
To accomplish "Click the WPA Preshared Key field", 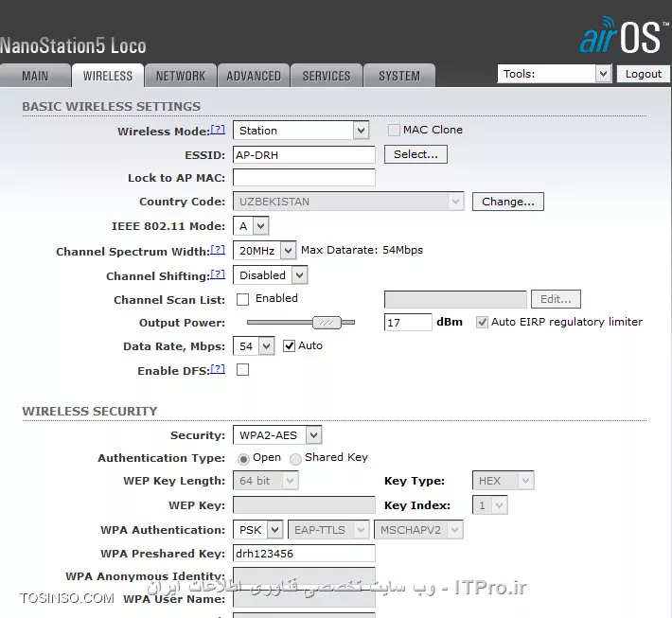I will coord(304,554).
